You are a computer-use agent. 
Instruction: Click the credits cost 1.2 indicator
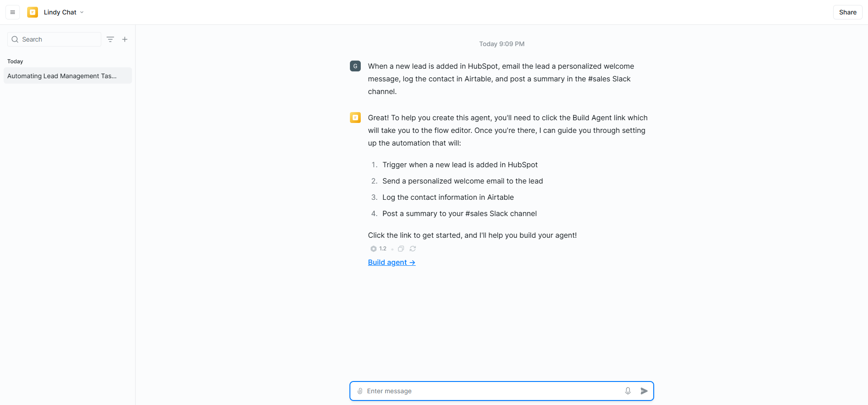(x=379, y=249)
